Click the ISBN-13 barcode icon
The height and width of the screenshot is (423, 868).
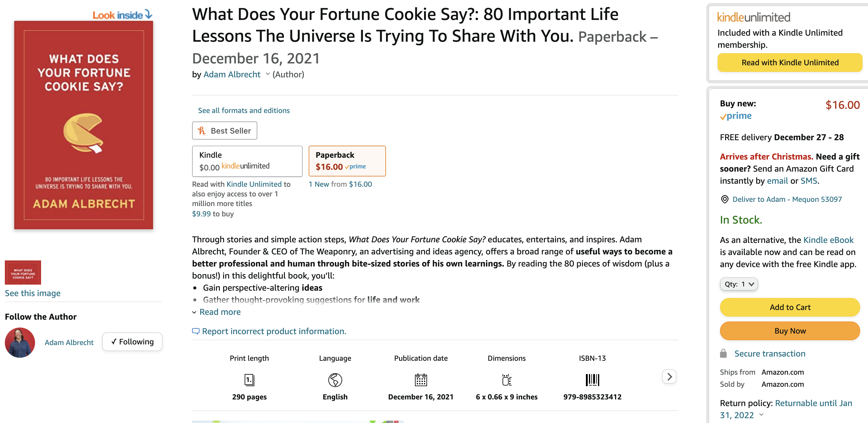[592, 380]
